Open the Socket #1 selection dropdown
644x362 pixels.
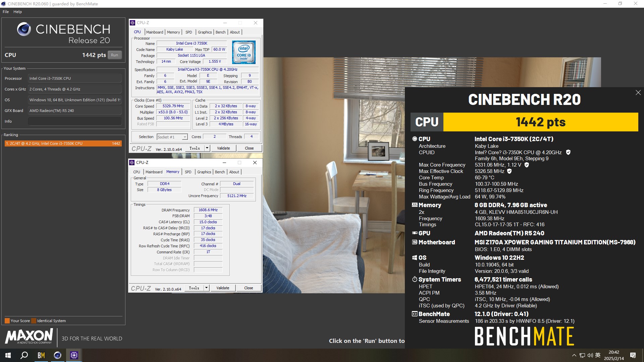point(172,137)
